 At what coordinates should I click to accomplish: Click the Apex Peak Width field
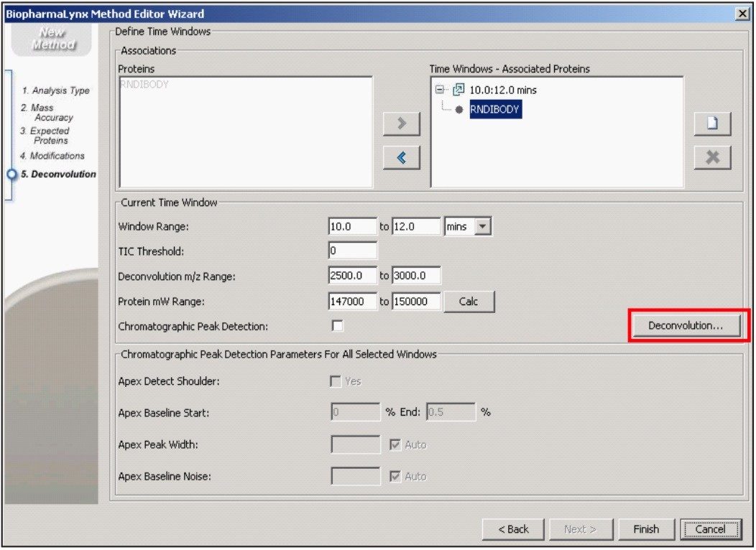pos(356,444)
